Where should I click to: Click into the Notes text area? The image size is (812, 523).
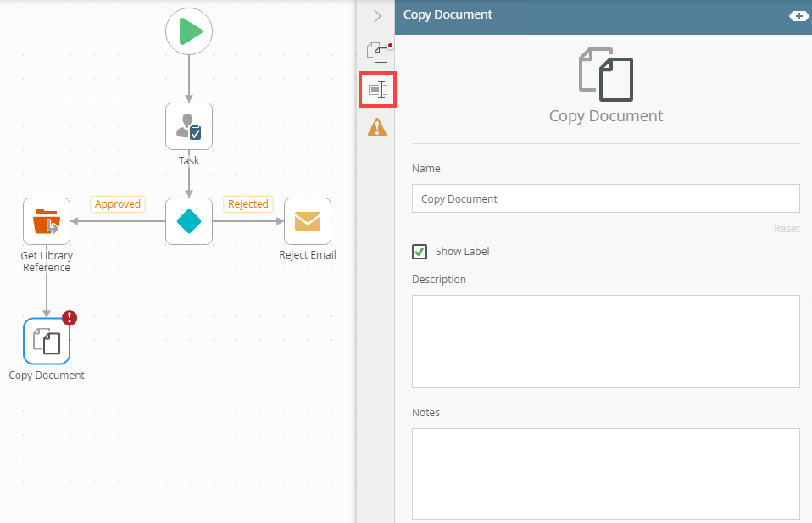605,473
